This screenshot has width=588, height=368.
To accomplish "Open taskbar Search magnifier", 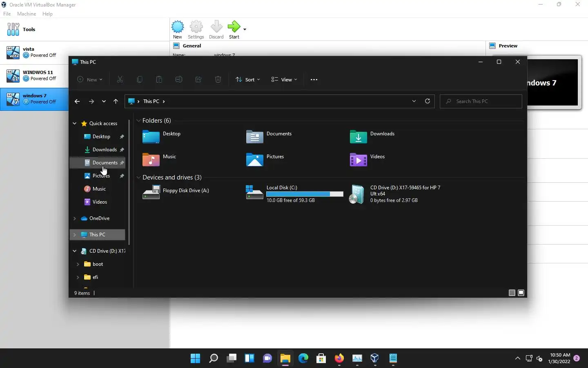I will point(214,359).
